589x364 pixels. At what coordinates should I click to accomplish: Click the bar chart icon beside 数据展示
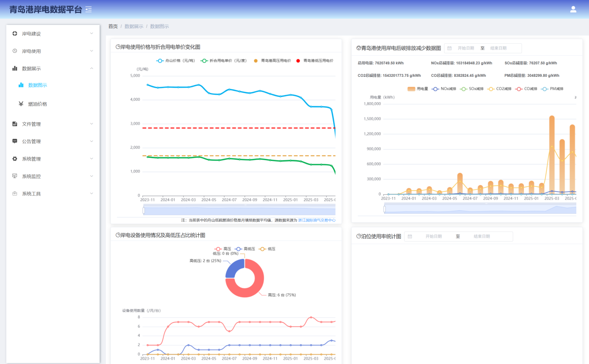point(15,69)
